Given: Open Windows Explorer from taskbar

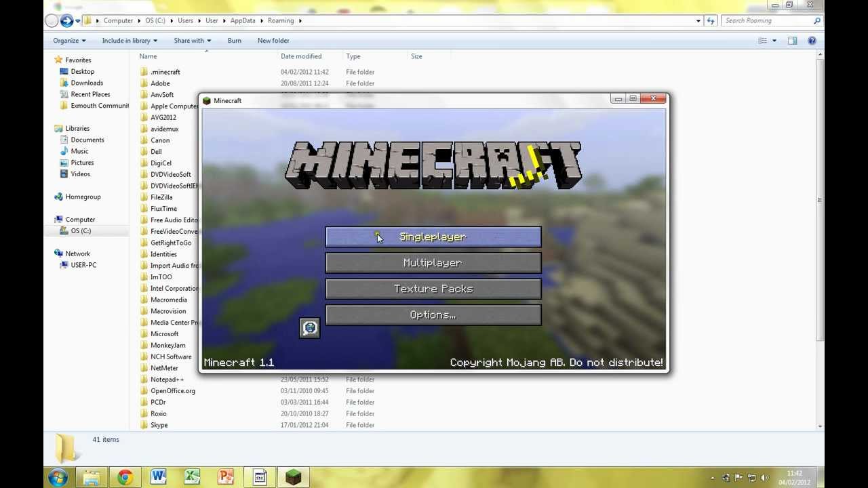Looking at the screenshot, I should click(91, 478).
